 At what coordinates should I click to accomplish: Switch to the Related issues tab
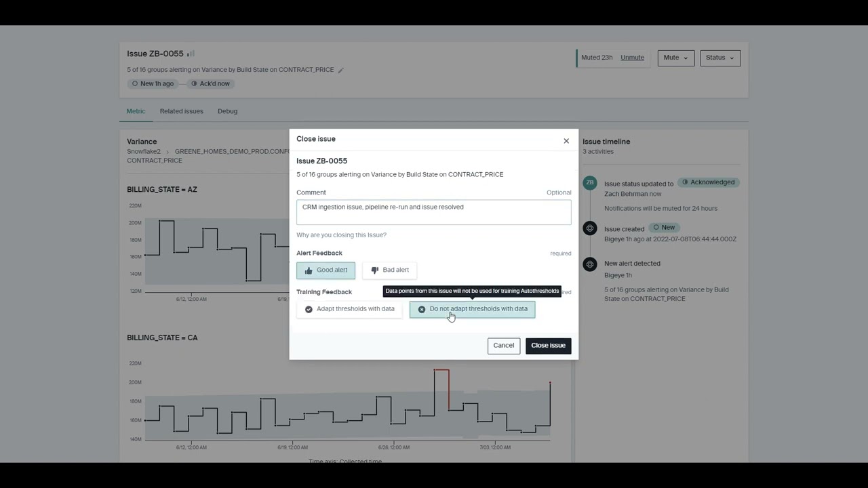coord(181,111)
